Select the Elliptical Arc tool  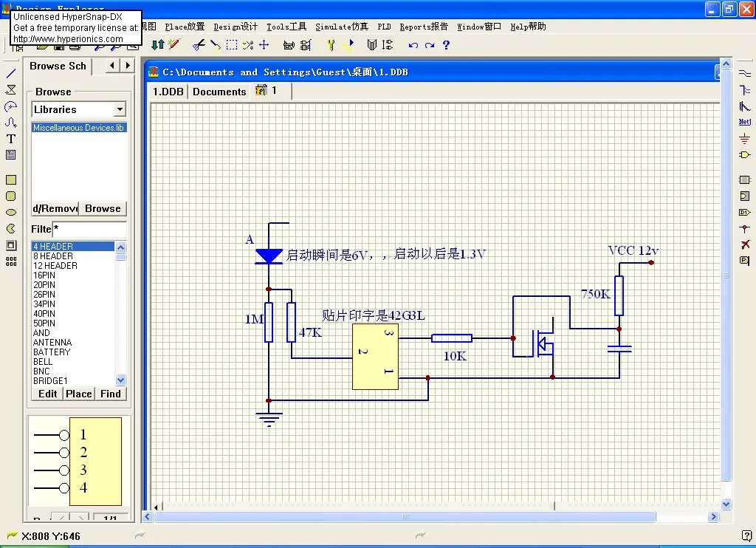click(11, 106)
